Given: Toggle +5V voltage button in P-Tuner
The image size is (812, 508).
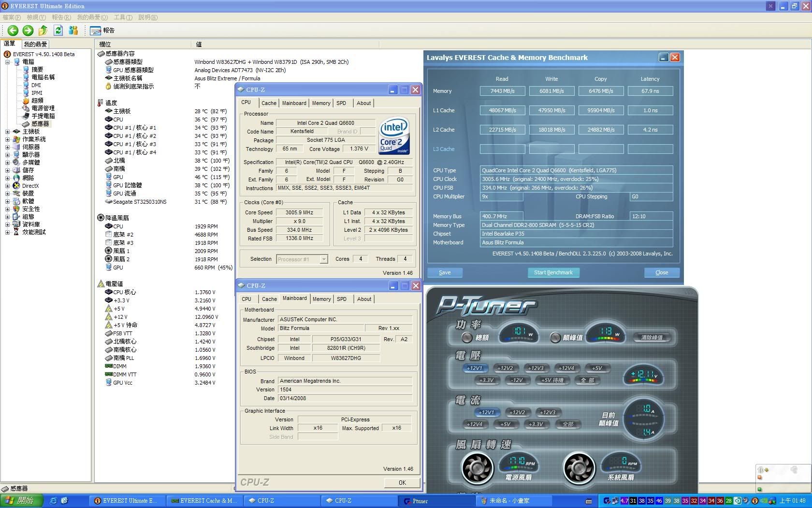Looking at the screenshot, I should pos(597,368).
